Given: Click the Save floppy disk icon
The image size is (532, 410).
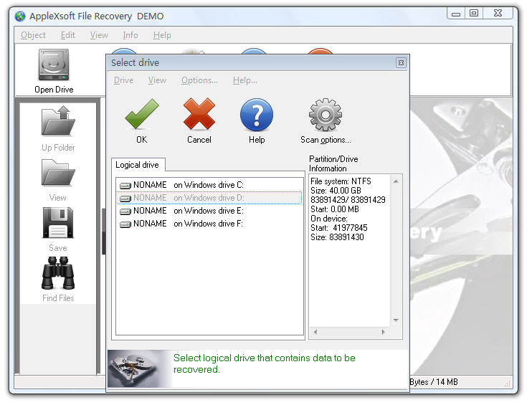Looking at the screenshot, I should point(58,223).
